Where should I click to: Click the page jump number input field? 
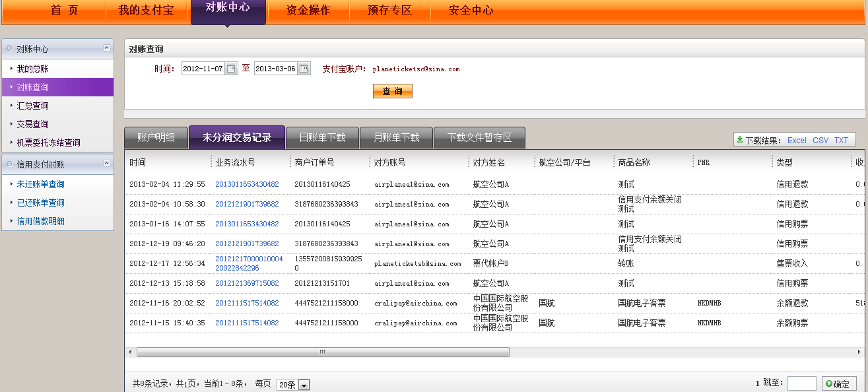tap(801, 383)
